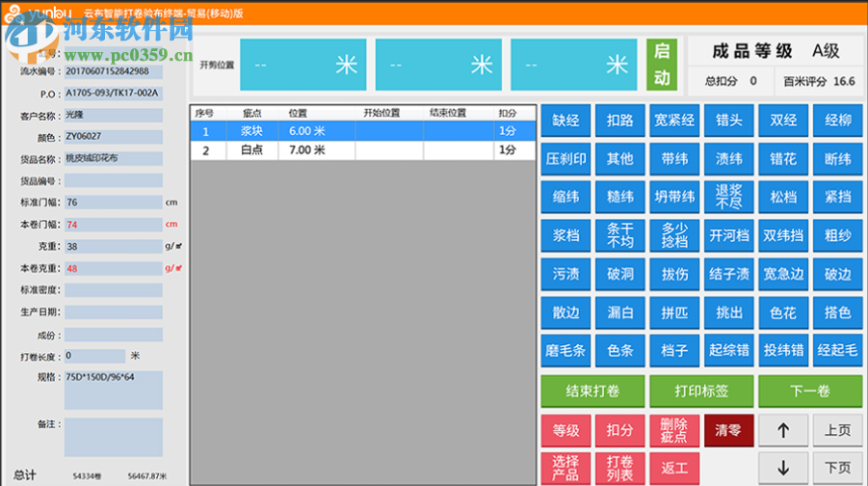Screen dimensions: 868x486
Task: Click the red 返工 rework button
Action: coord(674,469)
